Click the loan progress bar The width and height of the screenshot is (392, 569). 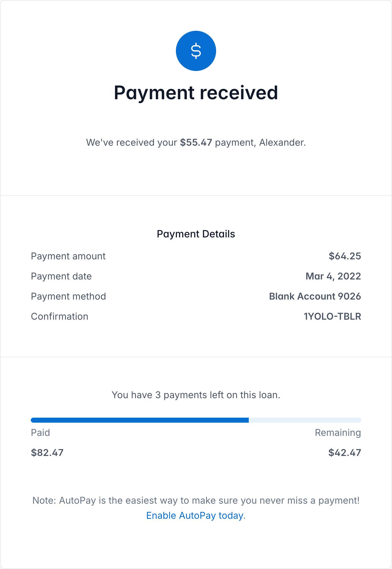coord(196,420)
